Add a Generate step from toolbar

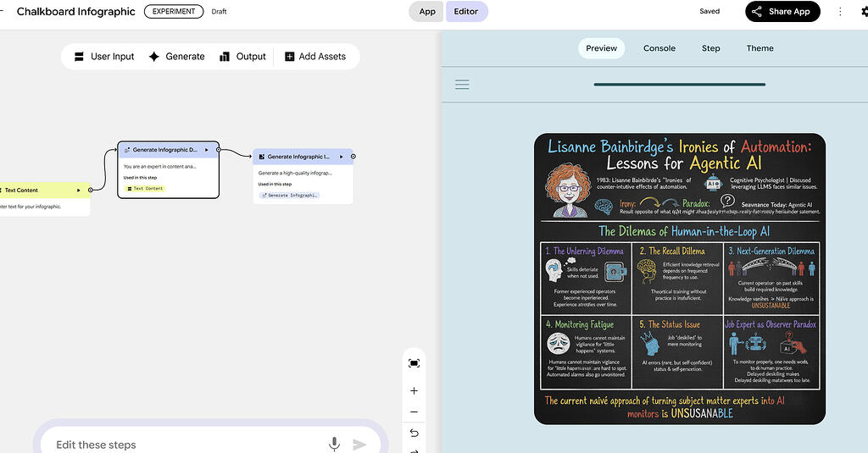pos(176,57)
